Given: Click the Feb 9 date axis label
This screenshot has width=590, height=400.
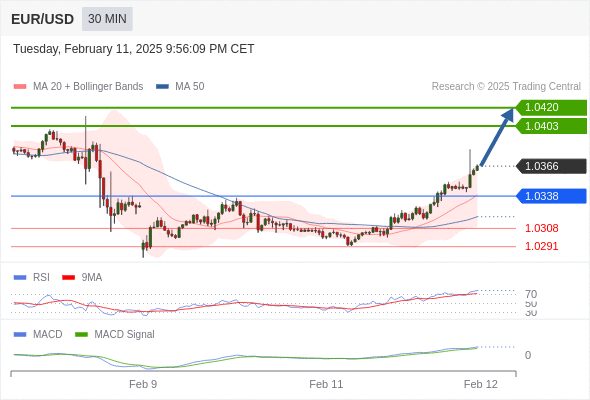Looking at the screenshot, I should pyautogui.click(x=143, y=384).
